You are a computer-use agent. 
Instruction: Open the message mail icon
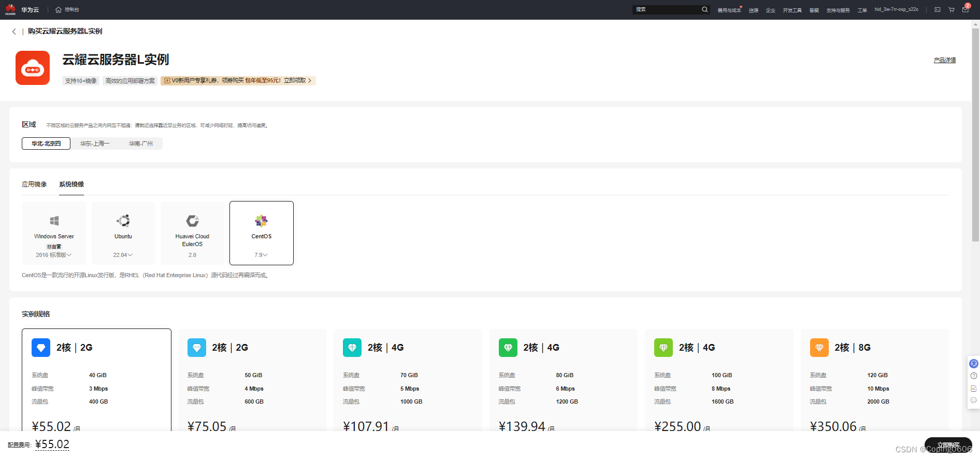[x=965, y=10]
